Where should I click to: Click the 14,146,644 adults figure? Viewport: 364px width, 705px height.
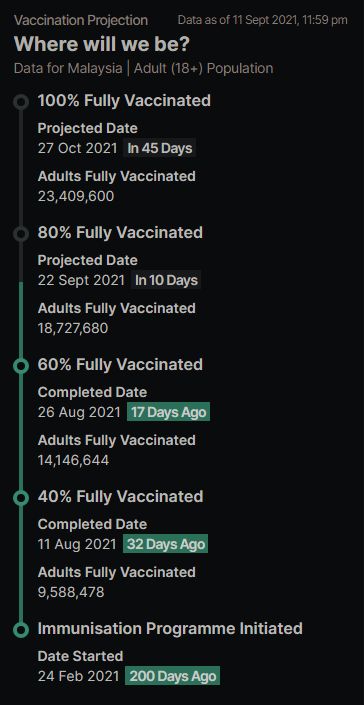click(73, 460)
